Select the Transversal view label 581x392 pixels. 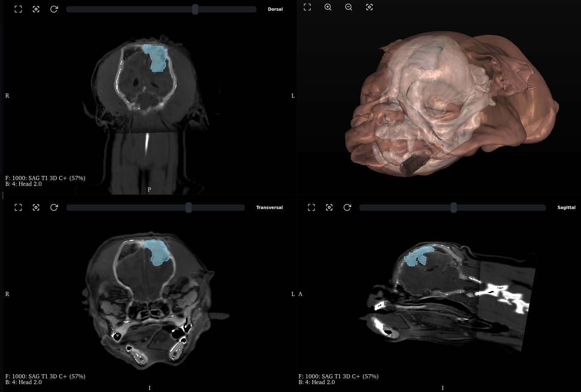click(269, 207)
